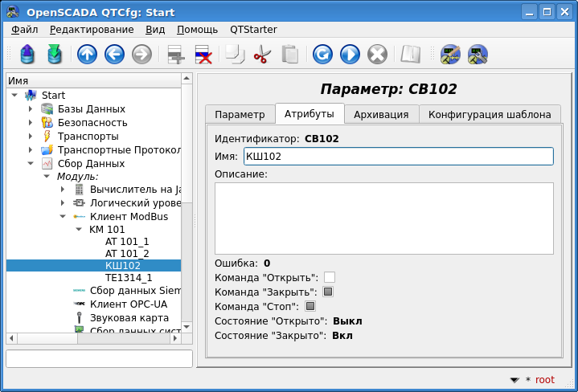The image size is (578, 392).
Task: Navigate back with the left arrow icon
Action: [x=114, y=55]
